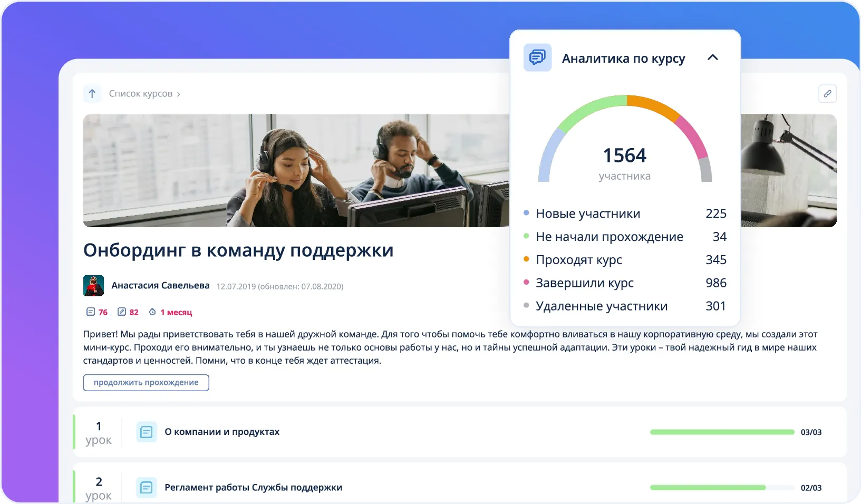Click the Анастасия Савельева avatar
The image size is (861, 504).
tap(93, 286)
